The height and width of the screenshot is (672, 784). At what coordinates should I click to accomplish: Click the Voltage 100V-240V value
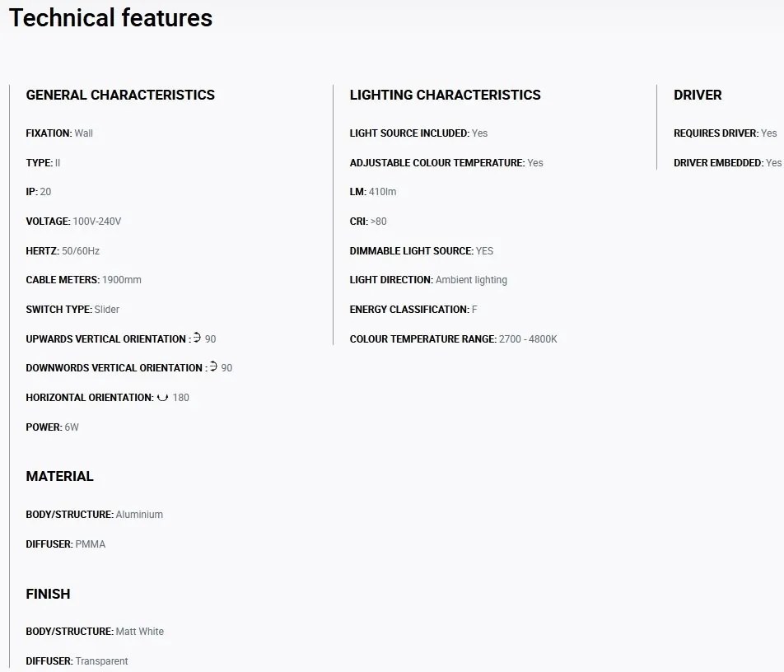[97, 222]
